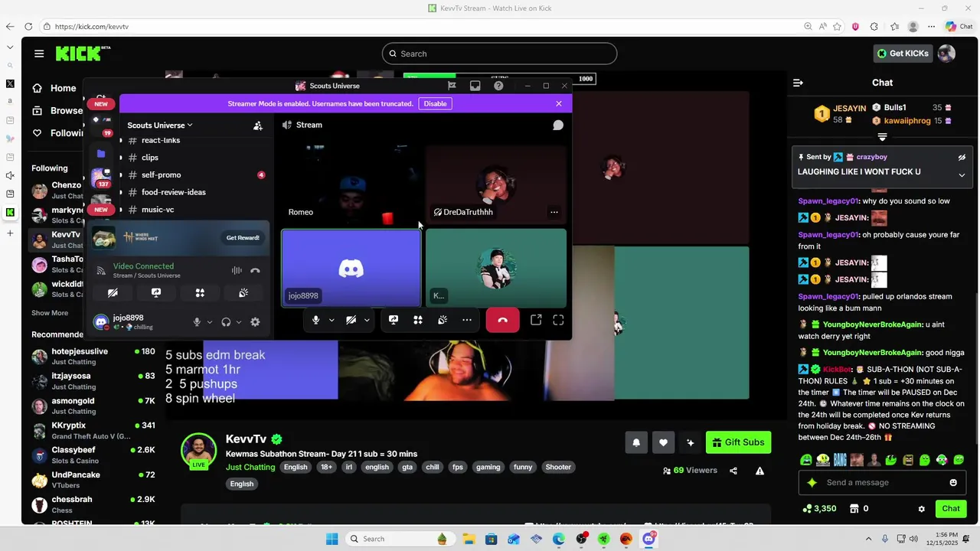This screenshot has height=551, width=980.
Task: Turn on camera from voice connection panel
Action: pyautogui.click(x=113, y=292)
